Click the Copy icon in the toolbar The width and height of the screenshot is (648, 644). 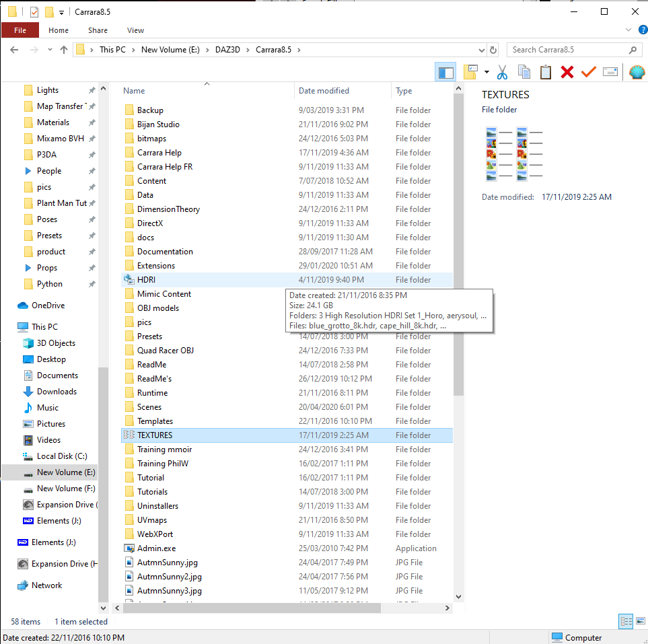pyautogui.click(x=524, y=72)
